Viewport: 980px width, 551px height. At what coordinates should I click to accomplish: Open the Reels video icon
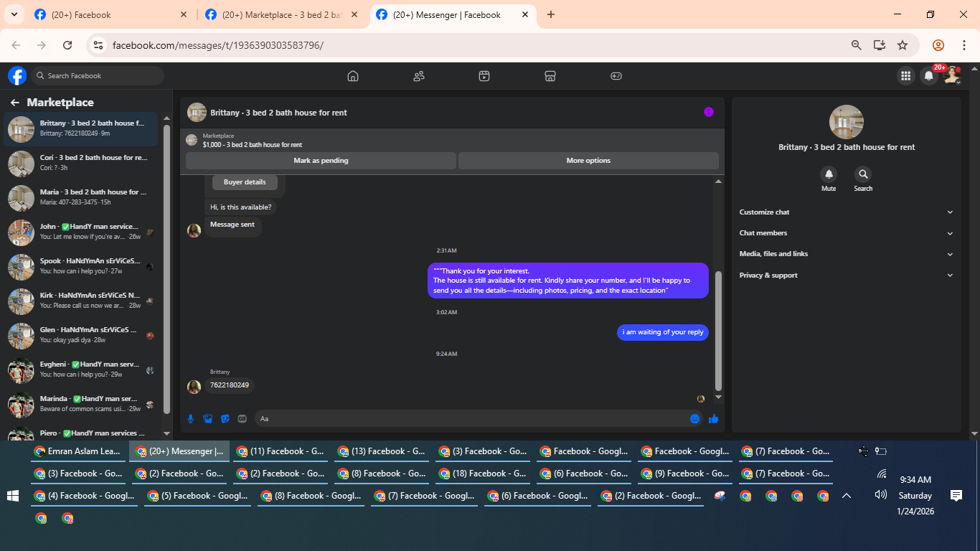(x=484, y=76)
